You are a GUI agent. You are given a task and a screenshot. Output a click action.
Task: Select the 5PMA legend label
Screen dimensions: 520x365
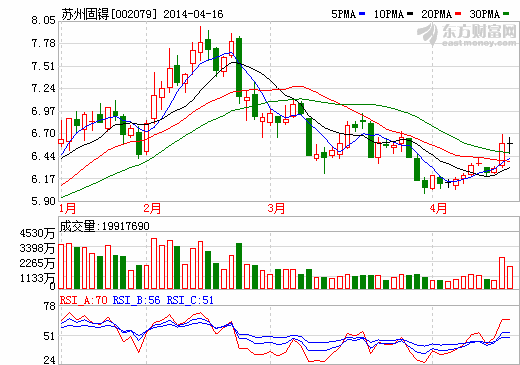344,14
